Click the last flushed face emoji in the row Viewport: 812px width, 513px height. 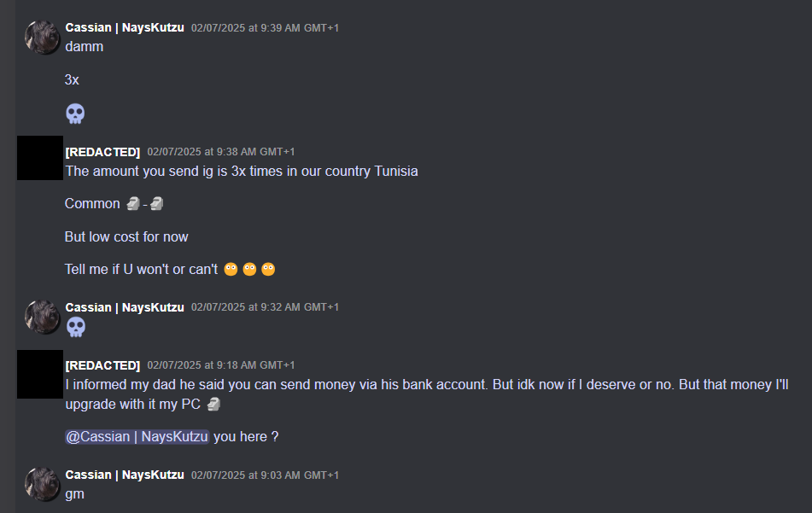pos(268,270)
